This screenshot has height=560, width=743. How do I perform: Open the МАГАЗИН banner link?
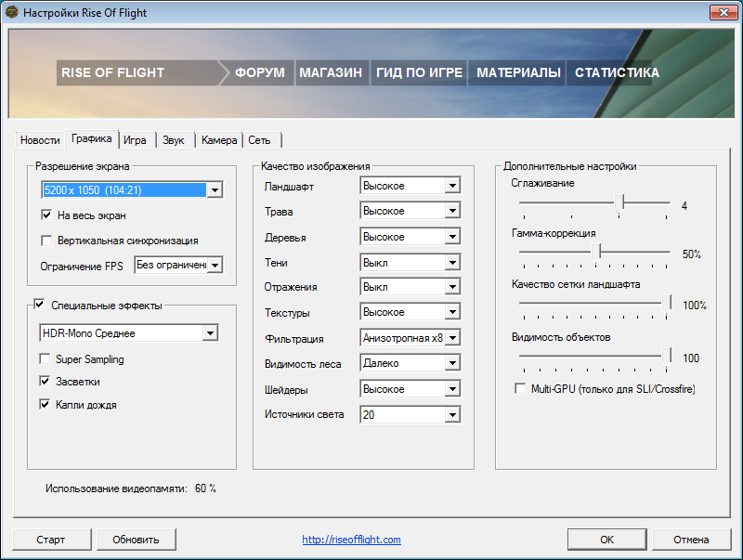coord(331,72)
